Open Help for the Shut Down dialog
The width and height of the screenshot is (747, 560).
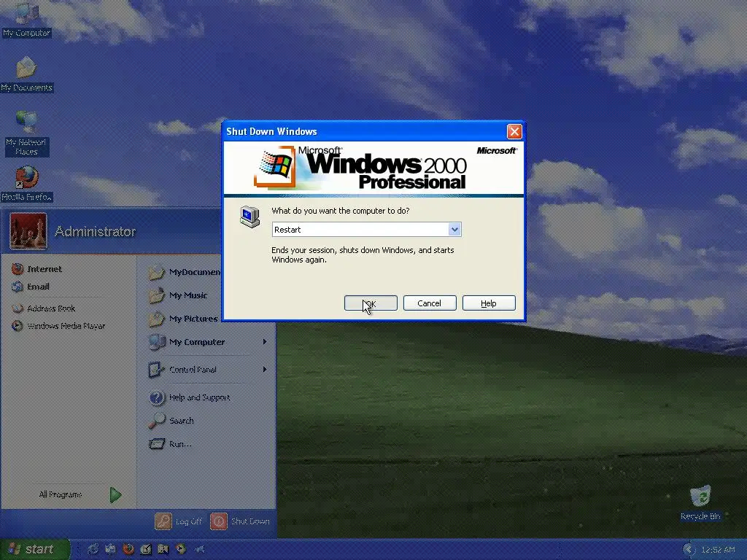[489, 303]
